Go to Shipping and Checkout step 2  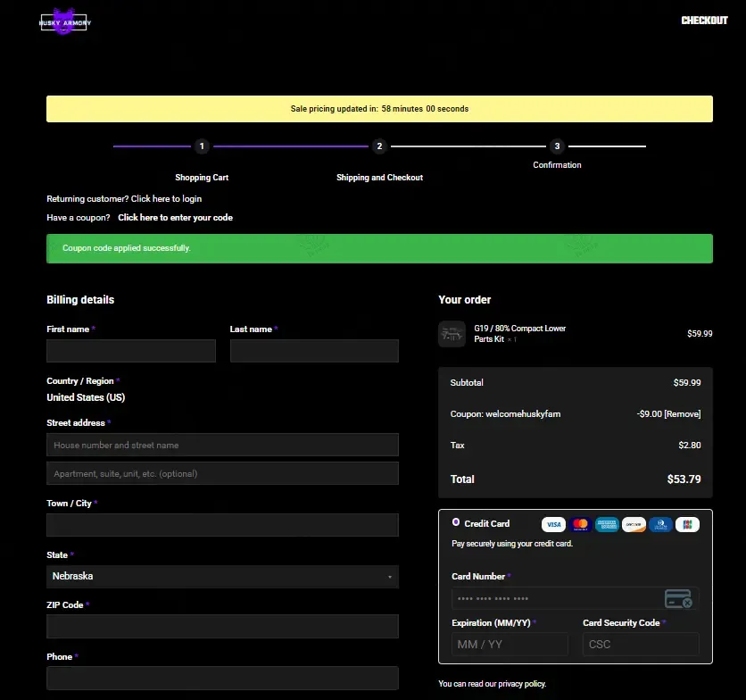point(379,146)
